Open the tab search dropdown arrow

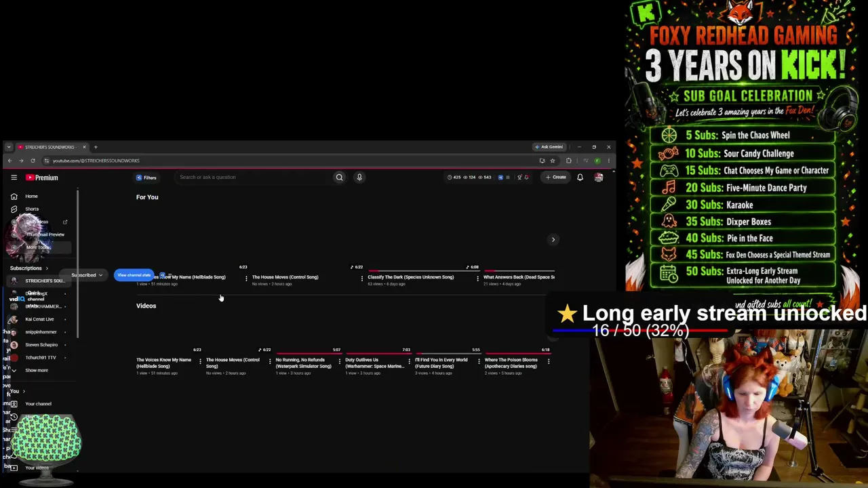point(7,147)
